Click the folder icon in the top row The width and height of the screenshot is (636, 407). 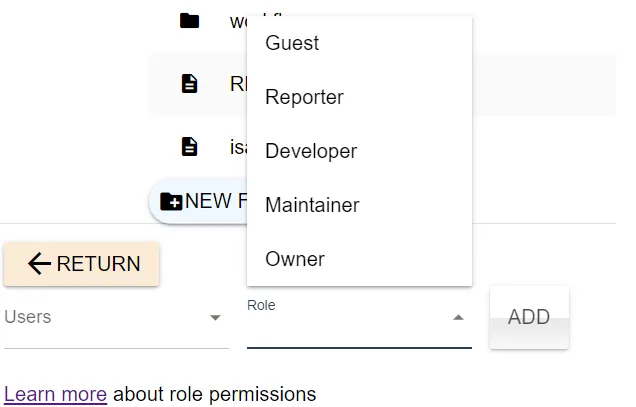[189, 21]
